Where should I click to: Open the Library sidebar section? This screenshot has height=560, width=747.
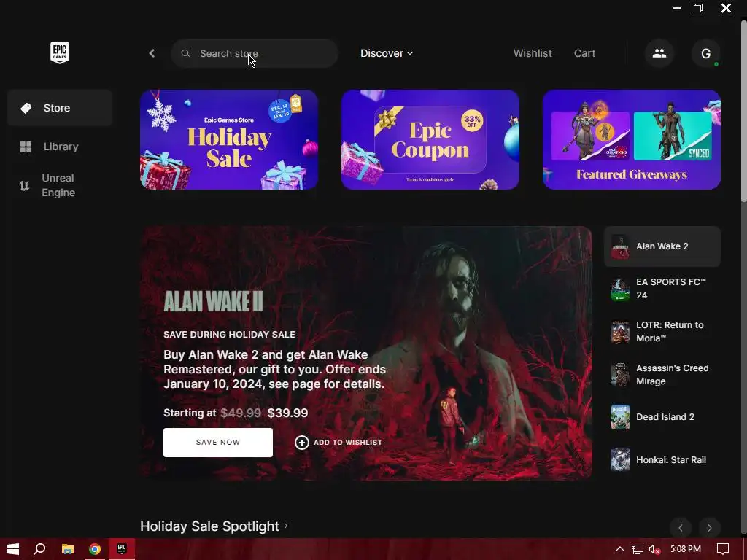(x=60, y=147)
